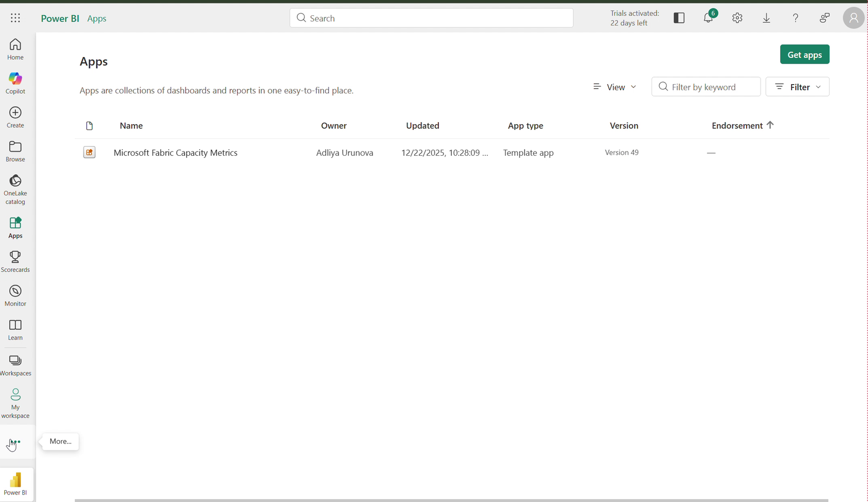Click the Power BI header link
This screenshot has width=868, height=502.
[60, 18]
